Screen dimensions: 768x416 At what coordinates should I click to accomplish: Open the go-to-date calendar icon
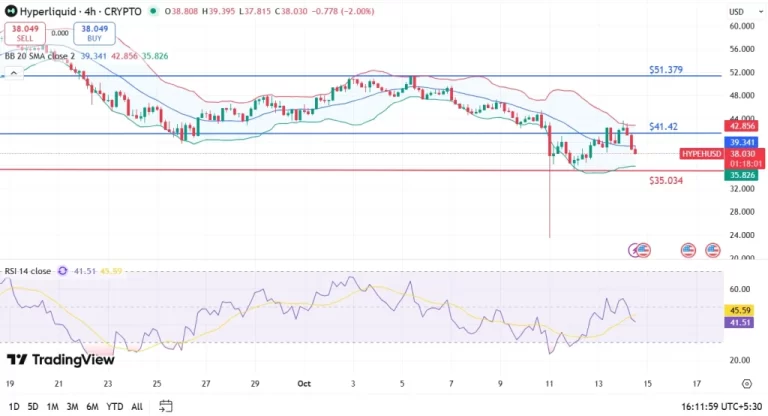coord(166,405)
